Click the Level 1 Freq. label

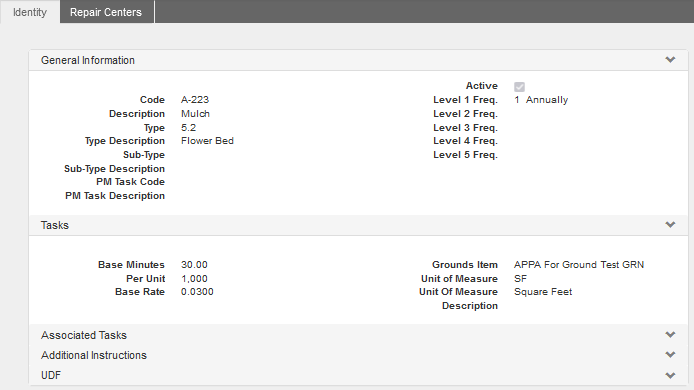465,100
